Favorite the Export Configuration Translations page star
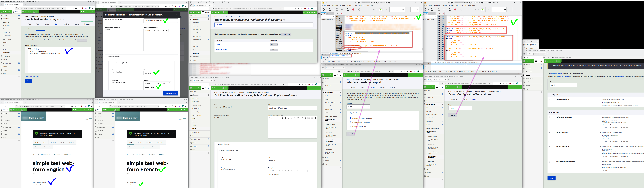The height and width of the screenshot is (188, 644). coord(493,95)
